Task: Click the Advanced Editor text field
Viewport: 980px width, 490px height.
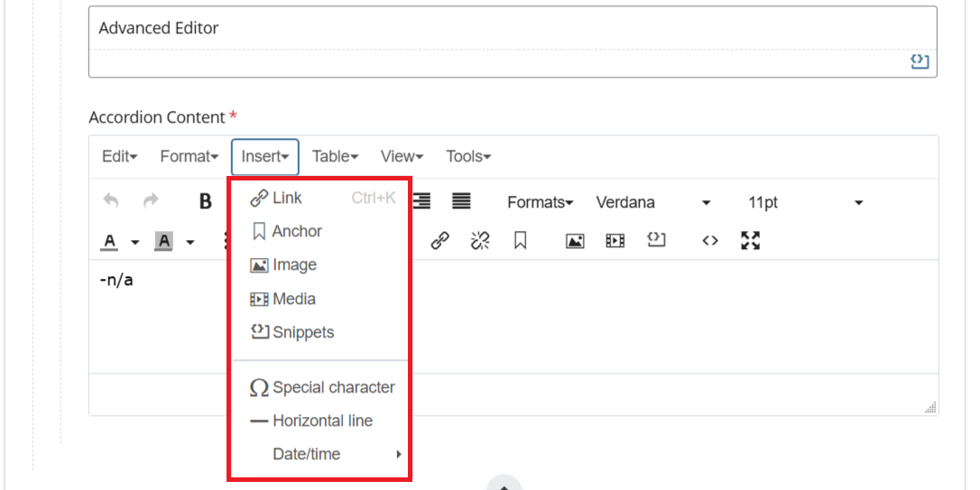Action: coord(512,28)
